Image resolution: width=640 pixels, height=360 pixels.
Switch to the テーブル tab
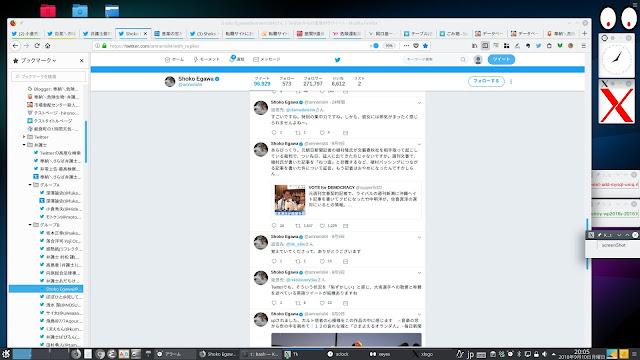tap(418, 33)
